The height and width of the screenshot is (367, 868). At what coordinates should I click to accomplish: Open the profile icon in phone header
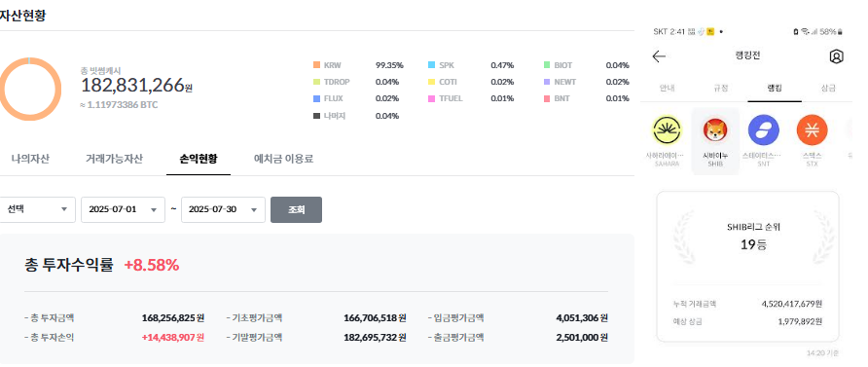click(836, 56)
